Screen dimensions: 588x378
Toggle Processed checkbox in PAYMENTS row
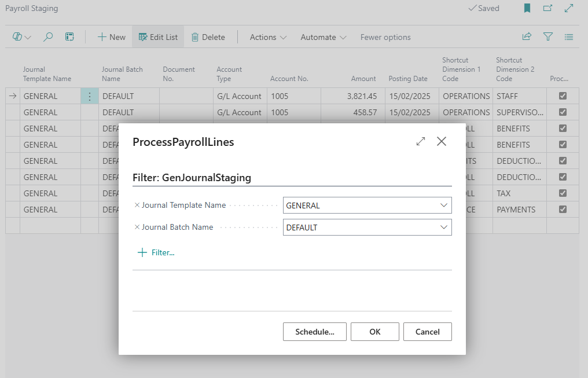pyautogui.click(x=563, y=209)
